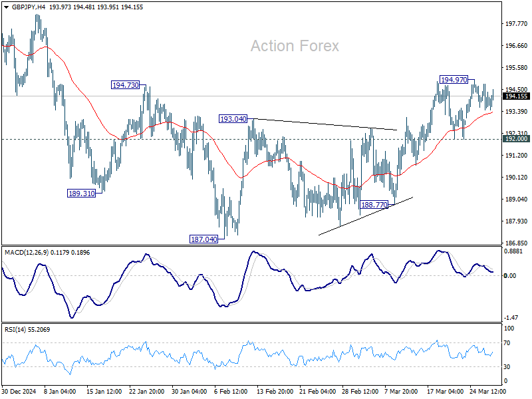This screenshot has width=532, height=399.
Task: Click the RSI 70 level axis value
Action: [507, 343]
